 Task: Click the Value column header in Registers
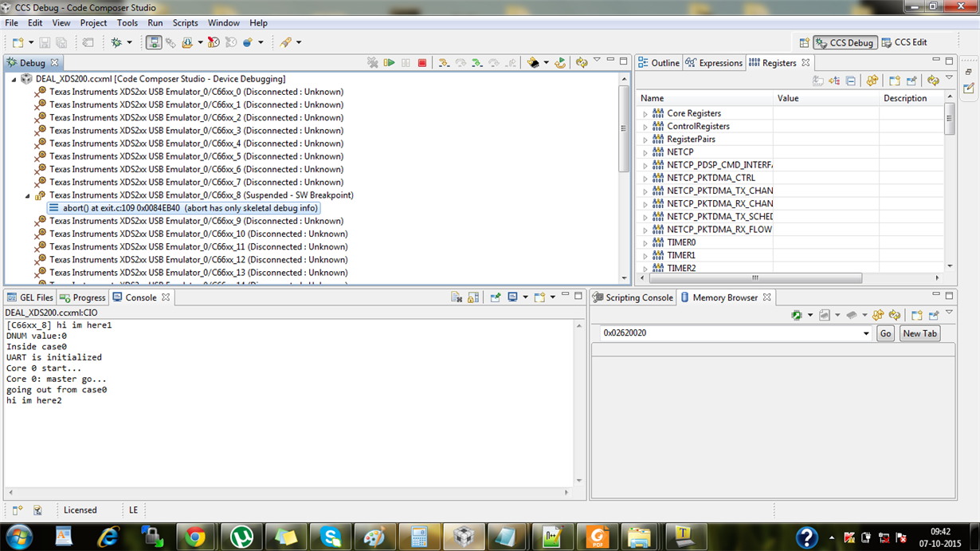tap(826, 98)
